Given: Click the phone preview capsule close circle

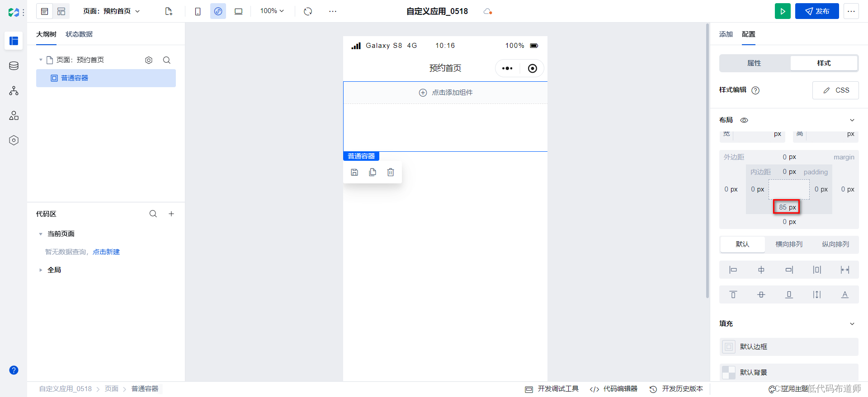Looking at the screenshot, I should tap(533, 68).
